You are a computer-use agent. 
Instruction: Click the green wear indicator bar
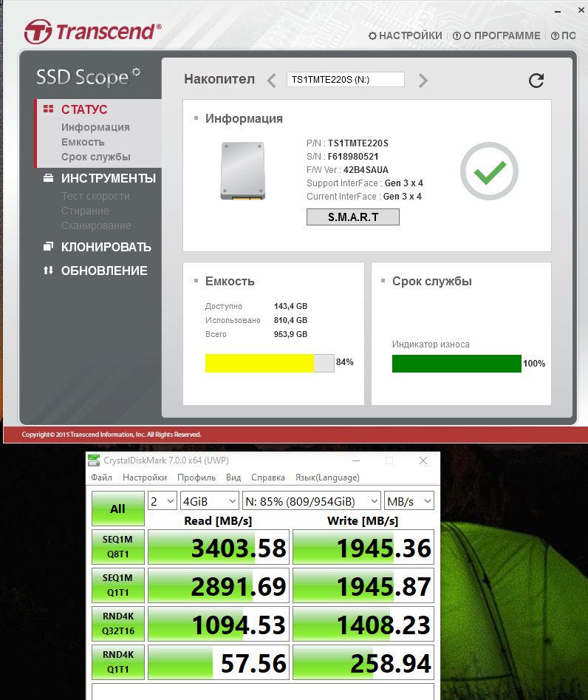point(457,364)
